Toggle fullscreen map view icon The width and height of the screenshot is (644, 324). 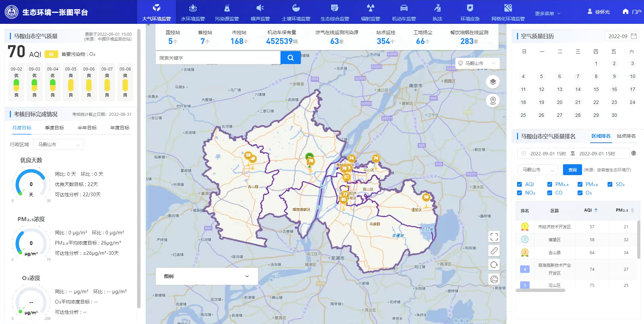(494, 236)
